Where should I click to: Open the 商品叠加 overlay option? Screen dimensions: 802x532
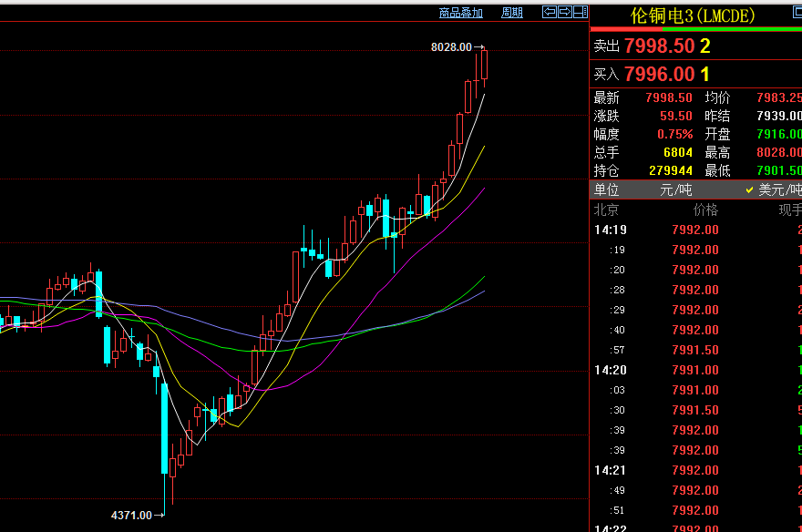pyautogui.click(x=460, y=12)
